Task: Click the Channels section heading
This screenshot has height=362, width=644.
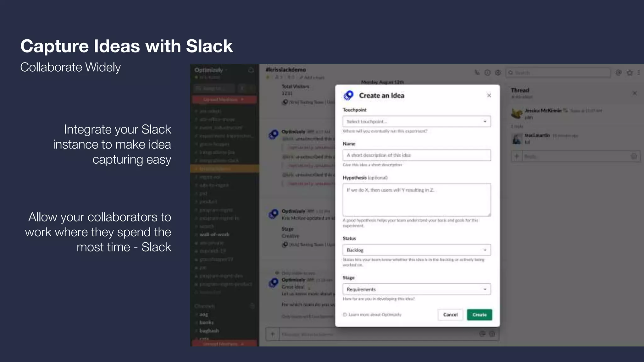Action: pyautogui.click(x=204, y=306)
